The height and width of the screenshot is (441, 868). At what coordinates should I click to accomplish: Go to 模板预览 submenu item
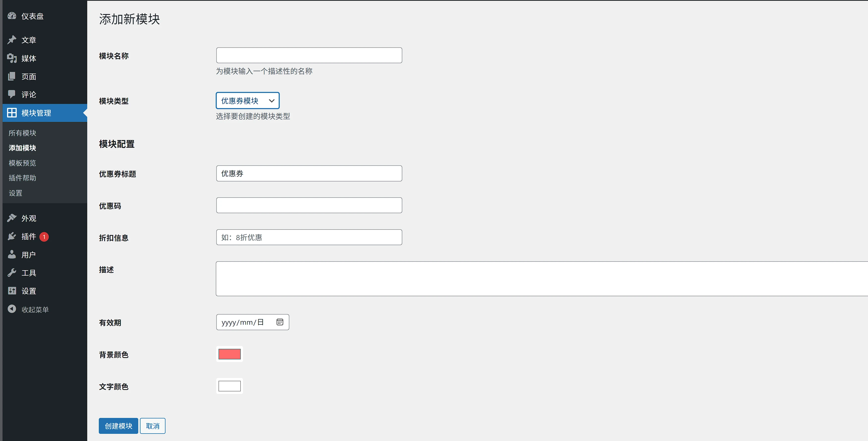click(22, 163)
